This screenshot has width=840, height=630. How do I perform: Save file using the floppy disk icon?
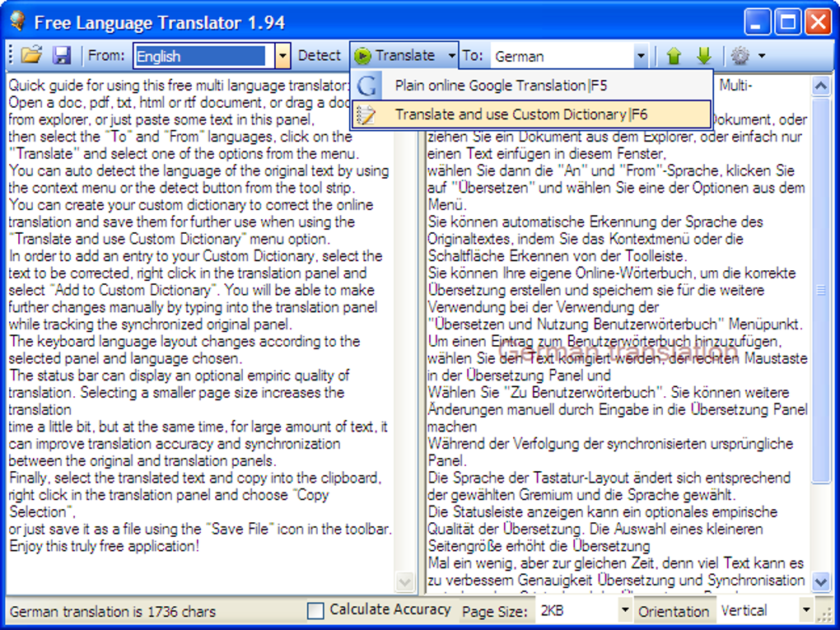[x=62, y=55]
